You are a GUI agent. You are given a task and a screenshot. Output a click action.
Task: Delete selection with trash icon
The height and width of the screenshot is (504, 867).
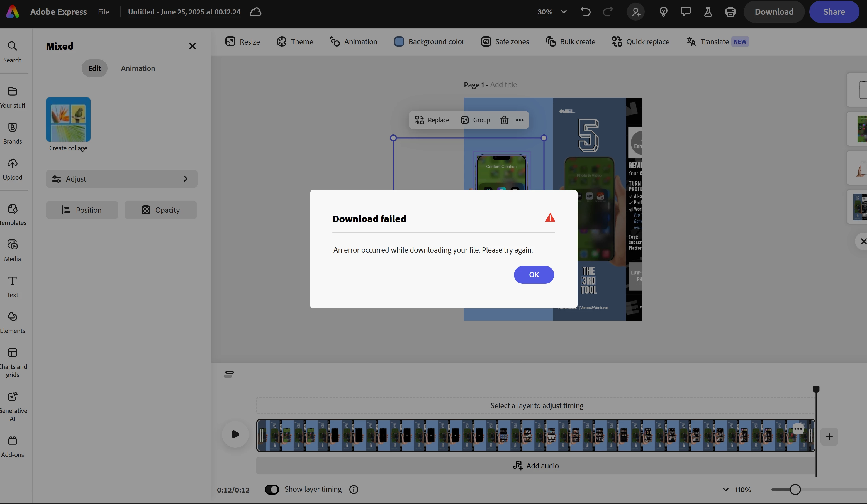tap(504, 120)
